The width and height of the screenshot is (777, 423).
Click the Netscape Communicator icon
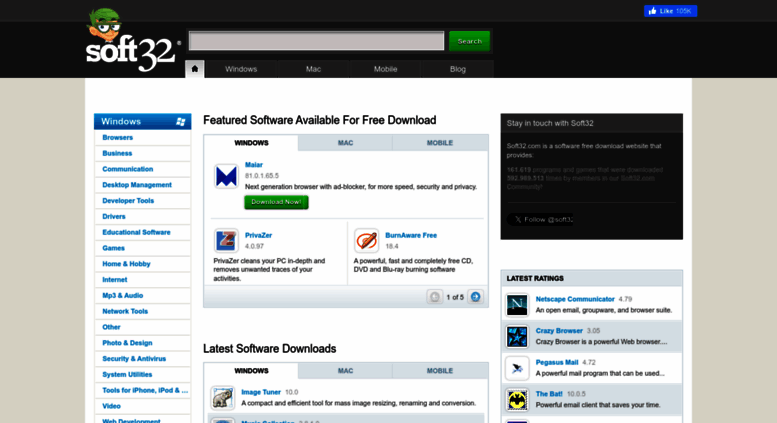click(x=517, y=305)
